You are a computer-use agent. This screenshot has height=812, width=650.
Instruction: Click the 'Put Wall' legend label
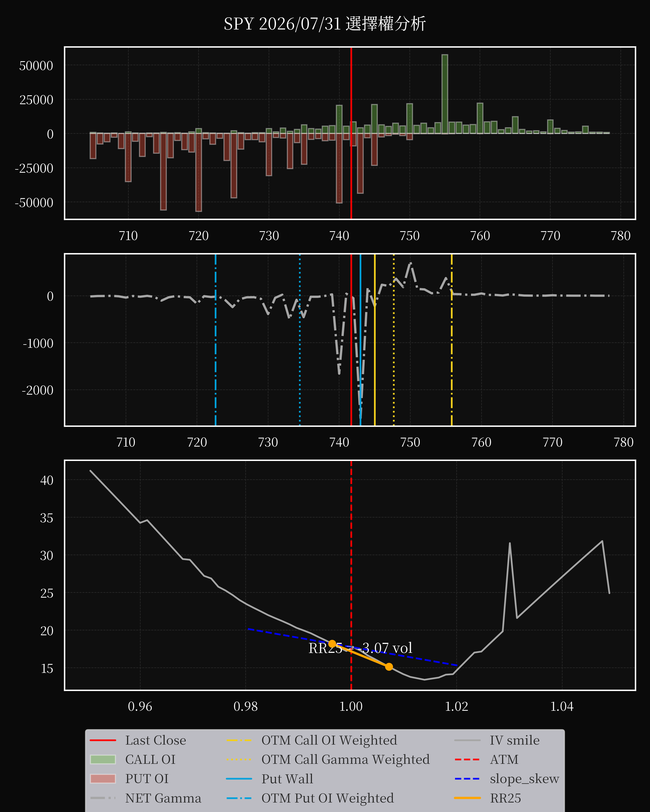287,778
